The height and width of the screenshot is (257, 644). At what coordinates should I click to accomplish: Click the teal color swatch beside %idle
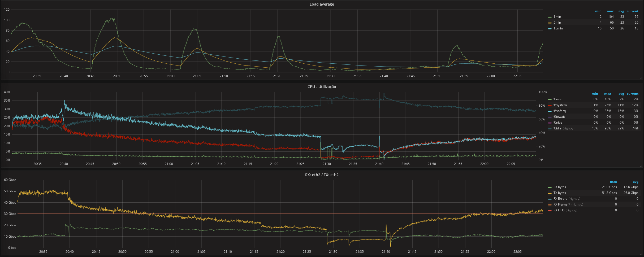click(550, 129)
